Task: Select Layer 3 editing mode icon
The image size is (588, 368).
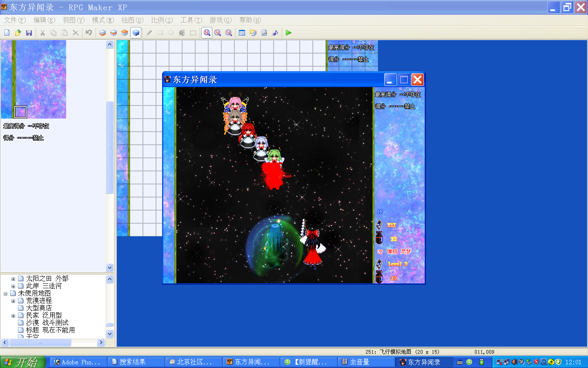Action: coord(125,33)
